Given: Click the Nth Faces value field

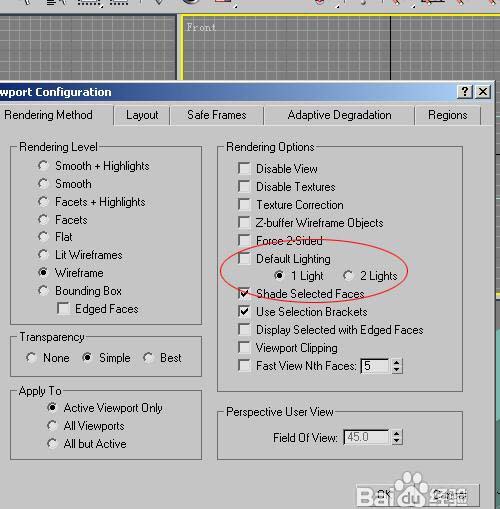Looking at the screenshot, I should 375,366.
